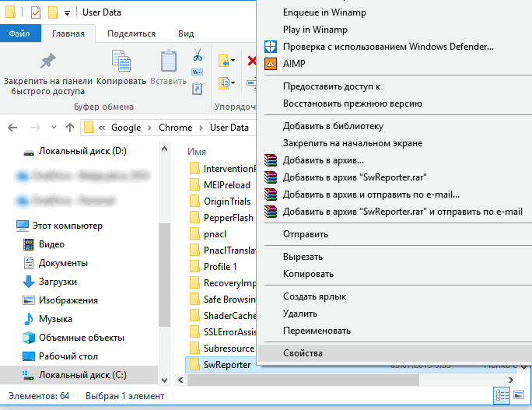Click the Paste shortcut icon in ribbon
Viewport: 532px width, 410px height.
pyautogui.click(x=198, y=89)
